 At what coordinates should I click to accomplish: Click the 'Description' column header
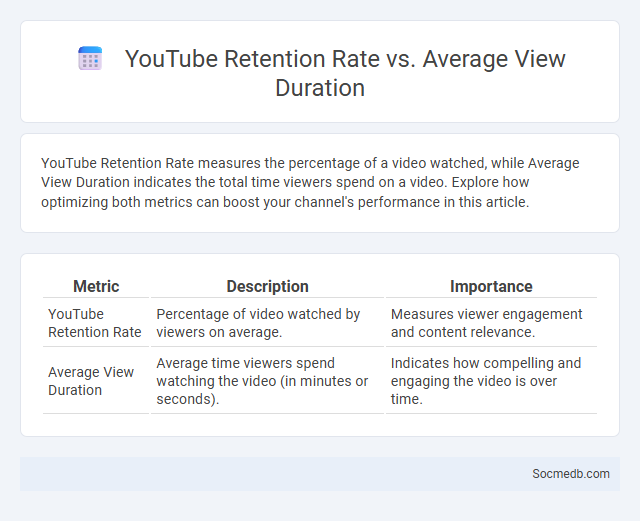click(x=267, y=286)
